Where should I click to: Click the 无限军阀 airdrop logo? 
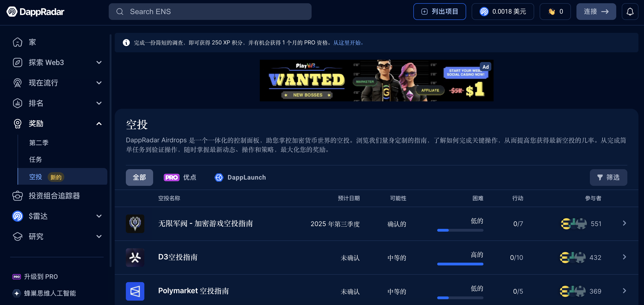pyautogui.click(x=135, y=224)
